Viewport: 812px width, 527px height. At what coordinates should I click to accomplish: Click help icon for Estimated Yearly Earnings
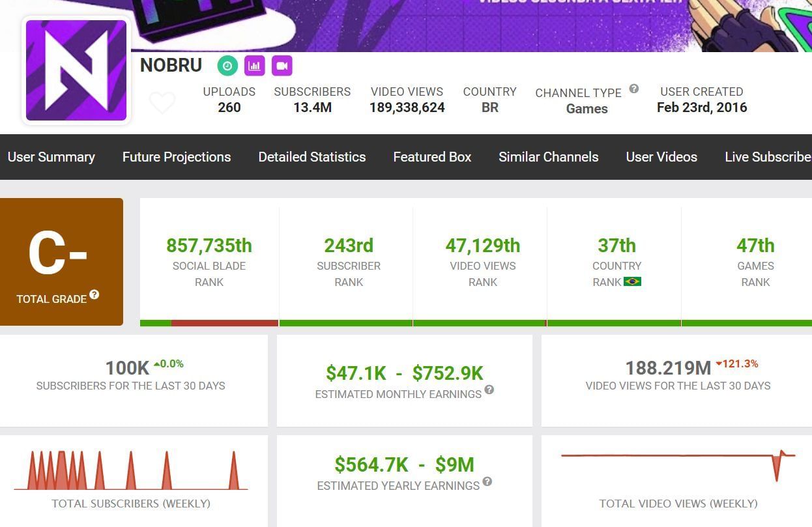click(x=487, y=482)
